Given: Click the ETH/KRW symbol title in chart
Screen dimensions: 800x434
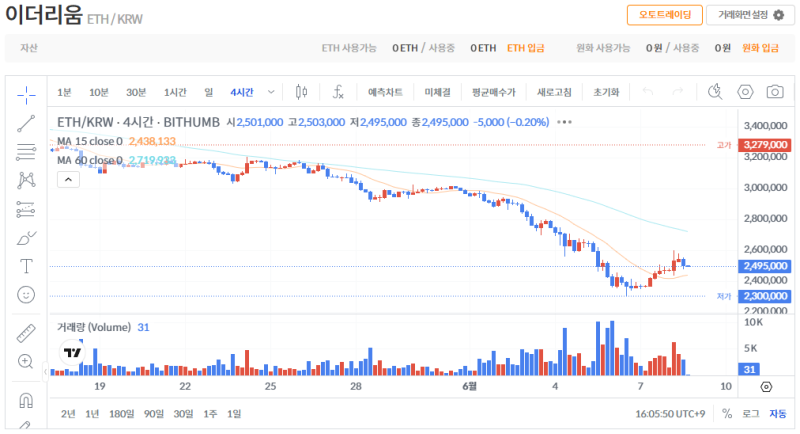Looking at the screenshot, I should (85, 122).
